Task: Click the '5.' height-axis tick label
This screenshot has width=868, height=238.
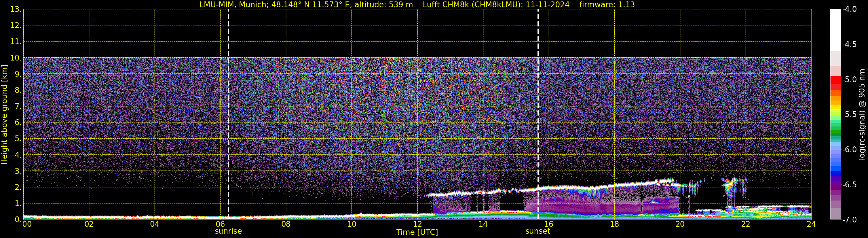Action: click(x=18, y=139)
